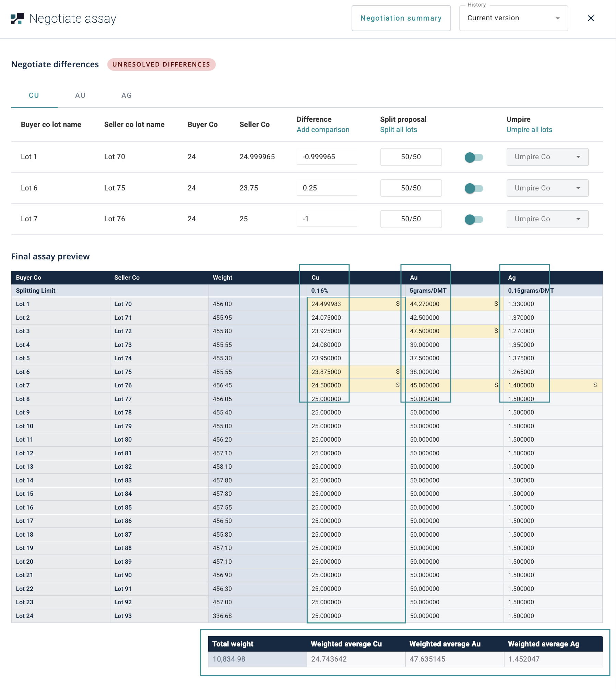This screenshot has height=689, width=616.
Task: Toggle the split switch for Lot 6
Action: (474, 188)
